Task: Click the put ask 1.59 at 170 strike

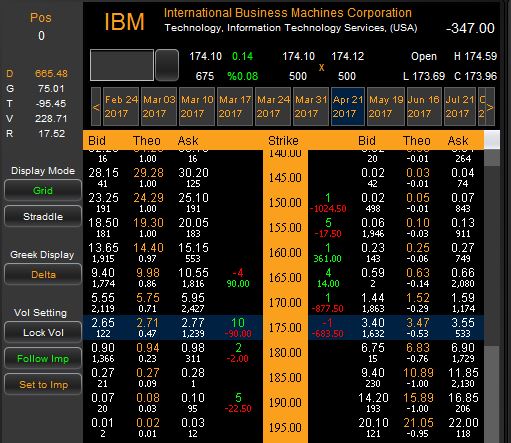Action: pyautogui.click(x=463, y=298)
